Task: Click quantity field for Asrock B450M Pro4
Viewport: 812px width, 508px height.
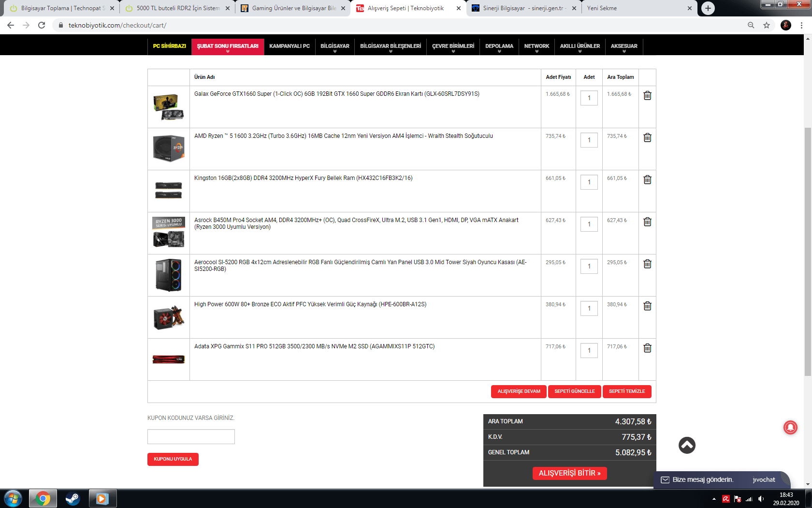Action: click(x=589, y=224)
